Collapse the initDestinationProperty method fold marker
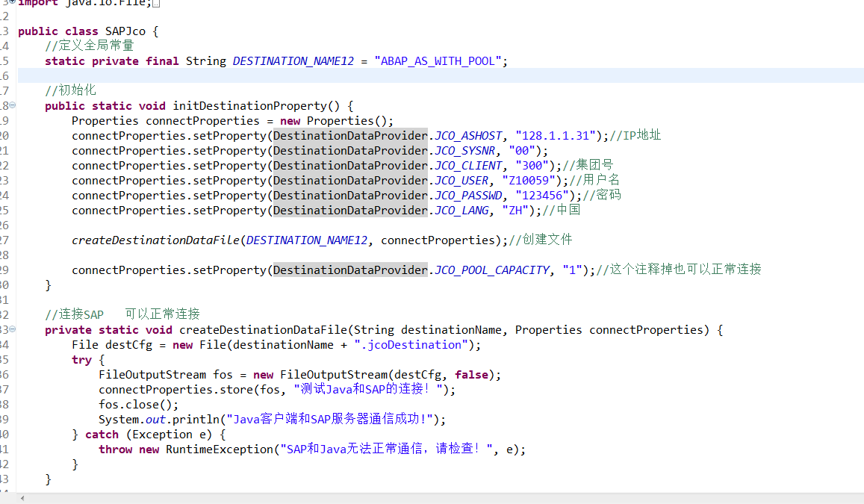The image size is (864, 504). [x=12, y=105]
